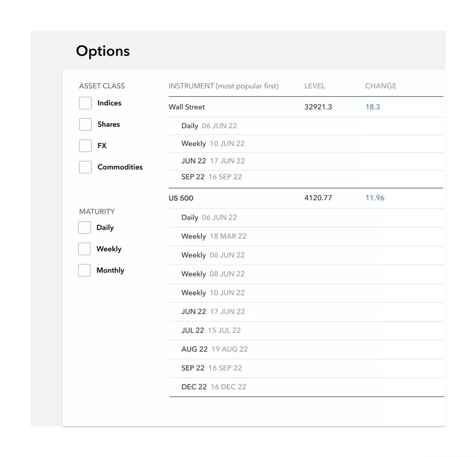Toggle the Commodities checkbox

coord(86,167)
